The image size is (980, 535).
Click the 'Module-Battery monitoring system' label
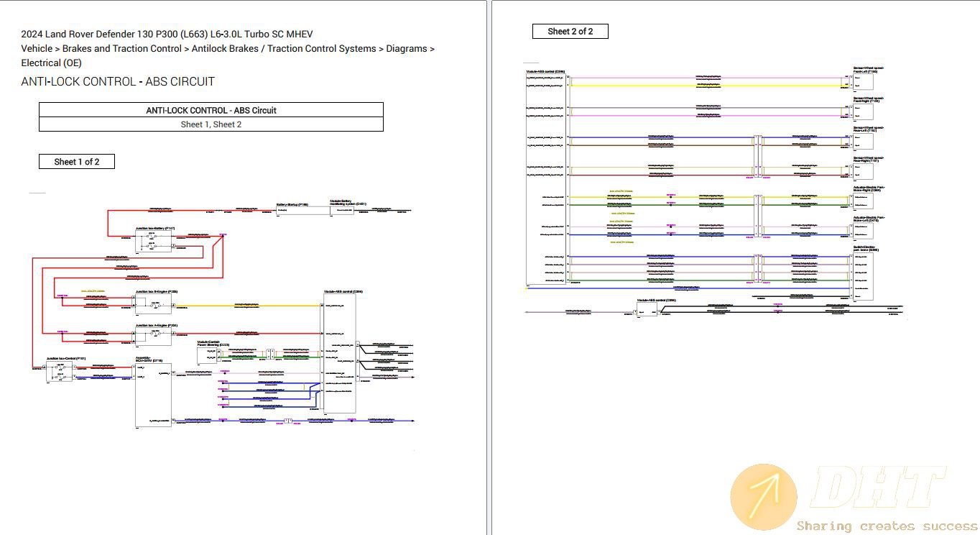348,203
